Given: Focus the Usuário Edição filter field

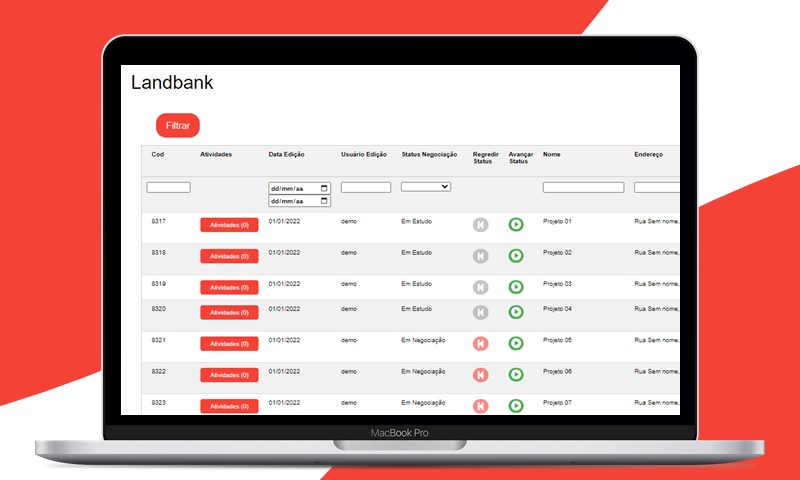Looking at the screenshot, I should (x=366, y=187).
